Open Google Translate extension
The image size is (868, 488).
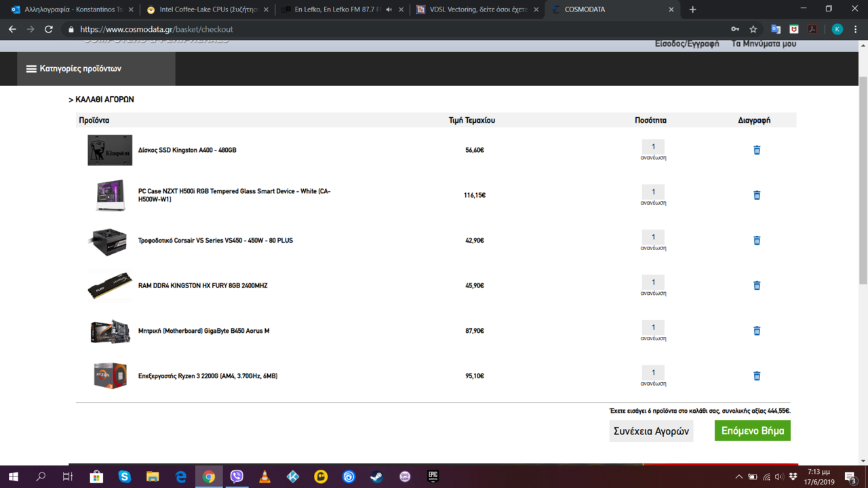[776, 29]
